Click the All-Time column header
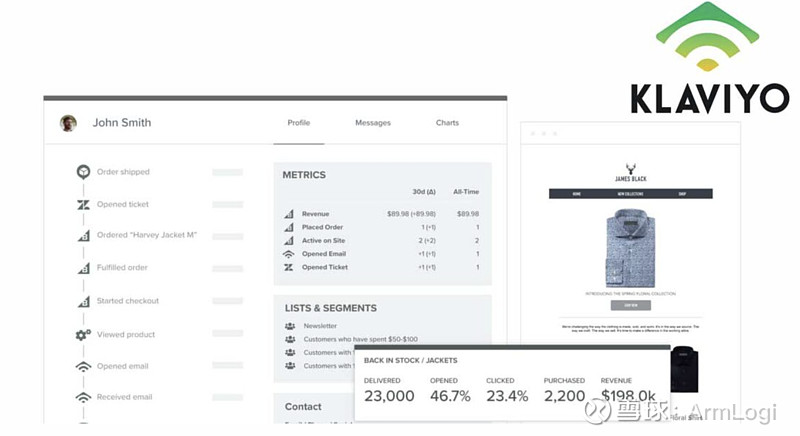The width and height of the screenshot is (800, 436). (x=466, y=192)
